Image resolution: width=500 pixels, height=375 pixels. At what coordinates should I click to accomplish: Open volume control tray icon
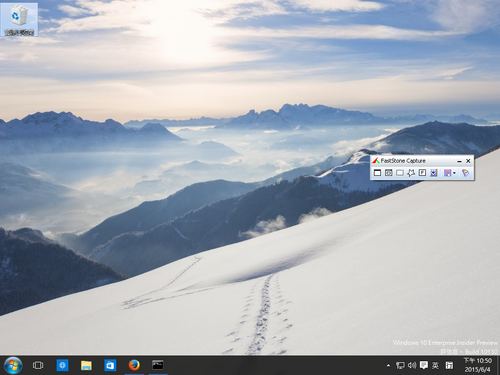[x=412, y=366]
